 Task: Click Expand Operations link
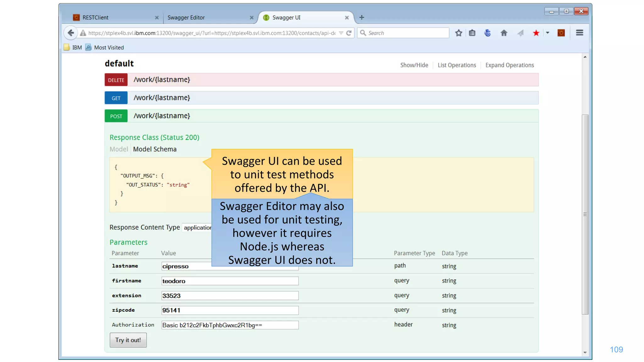(509, 65)
